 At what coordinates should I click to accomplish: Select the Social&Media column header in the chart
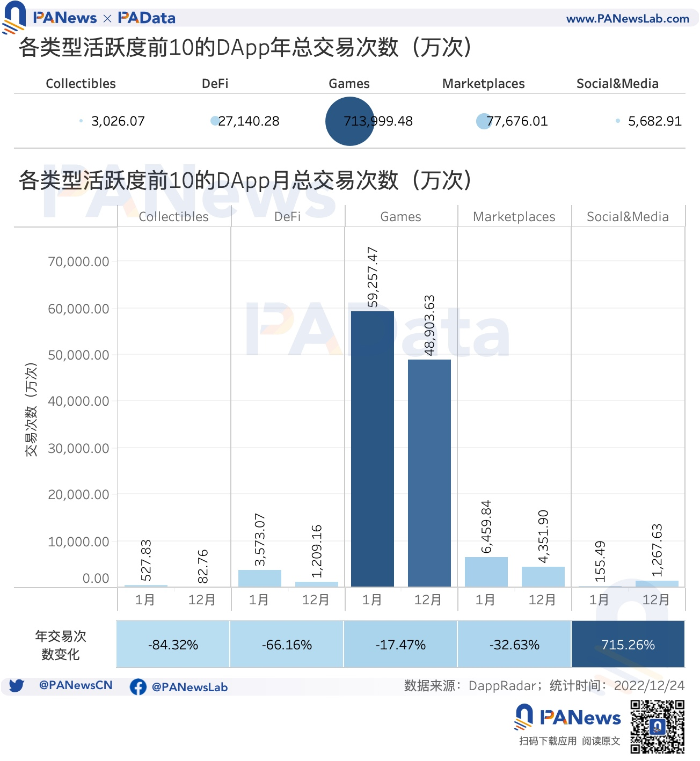[628, 216]
